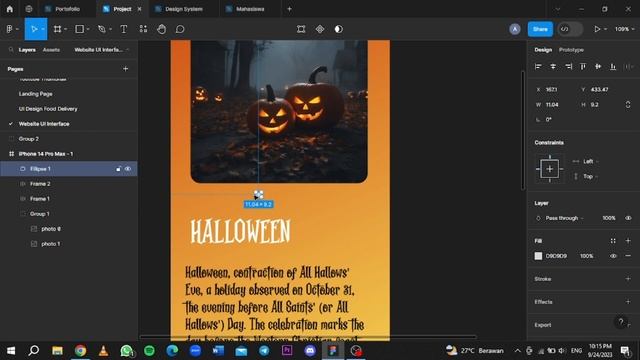Open Pass through blend mode dropdown

tap(560, 218)
